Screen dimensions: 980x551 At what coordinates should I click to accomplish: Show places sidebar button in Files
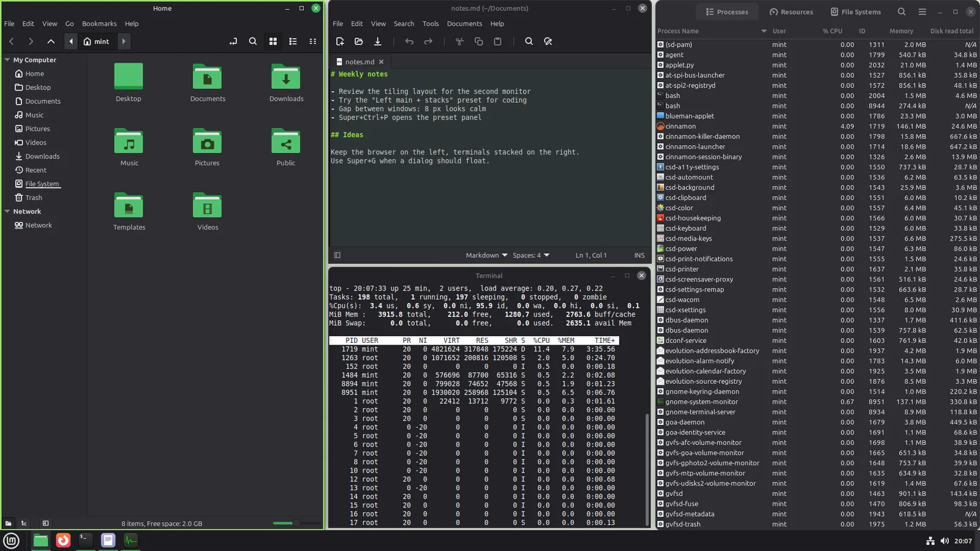(x=8, y=523)
